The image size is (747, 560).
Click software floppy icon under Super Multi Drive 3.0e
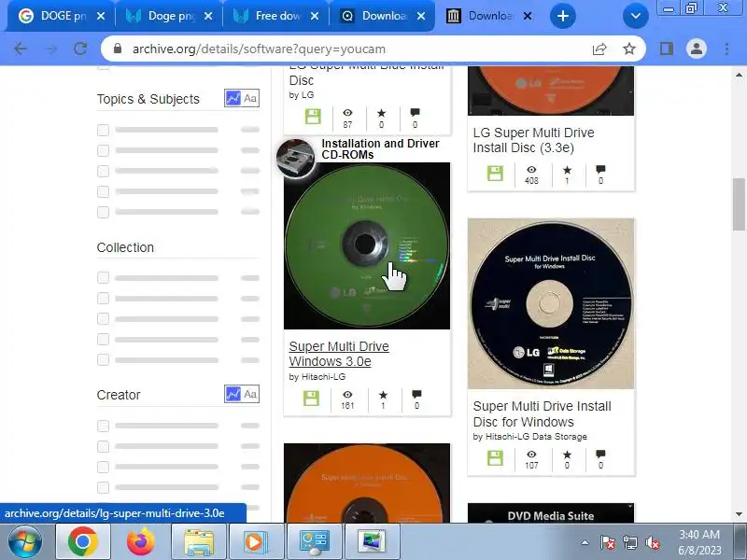pyautogui.click(x=311, y=399)
